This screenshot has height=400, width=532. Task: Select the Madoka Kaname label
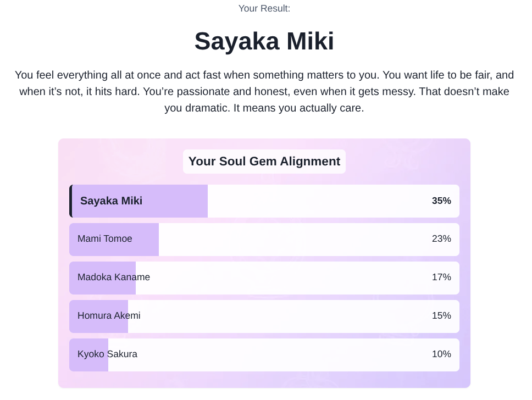click(x=114, y=277)
